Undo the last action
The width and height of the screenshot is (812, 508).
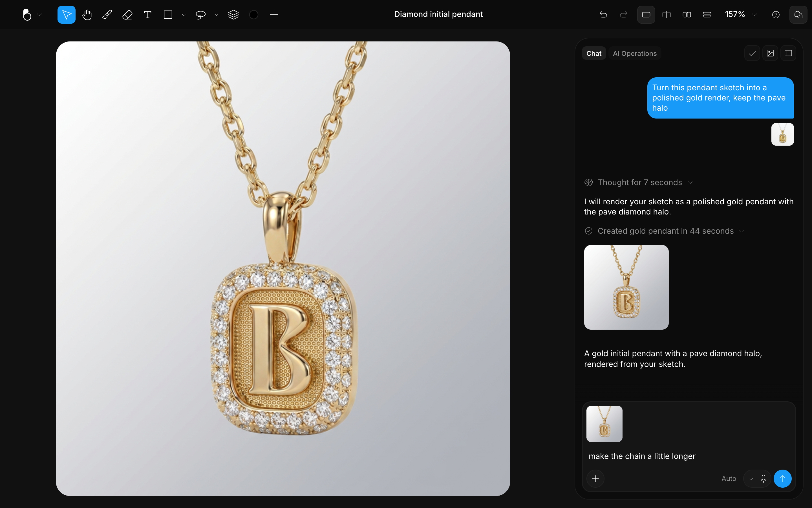coord(603,15)
